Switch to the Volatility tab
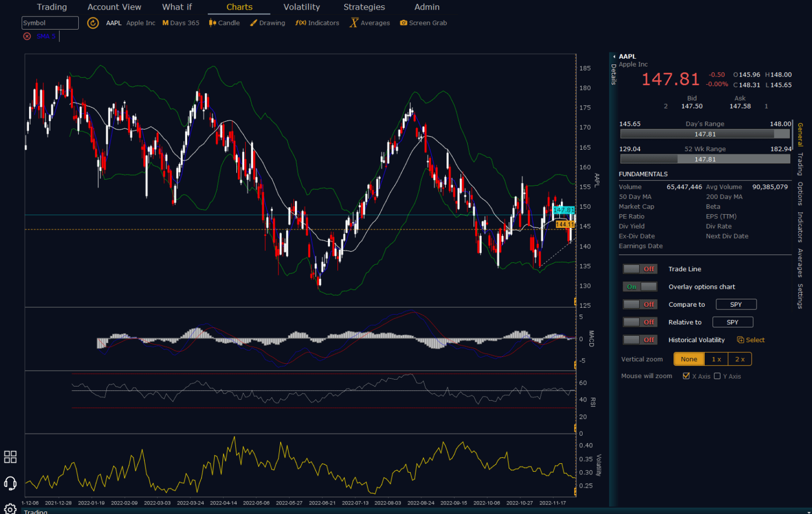The height and width of the screenshot is (514, 812). tap(301, 7)
